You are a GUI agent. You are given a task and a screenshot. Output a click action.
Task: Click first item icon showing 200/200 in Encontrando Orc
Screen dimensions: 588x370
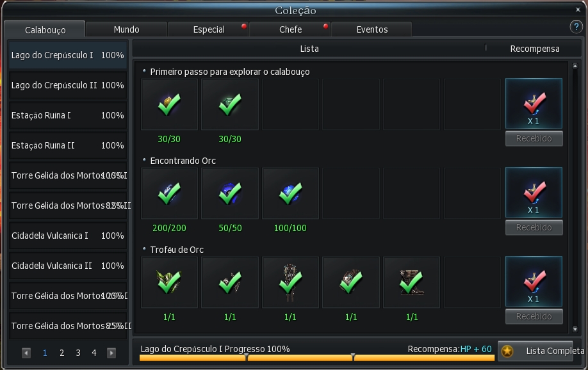(169, 193)
